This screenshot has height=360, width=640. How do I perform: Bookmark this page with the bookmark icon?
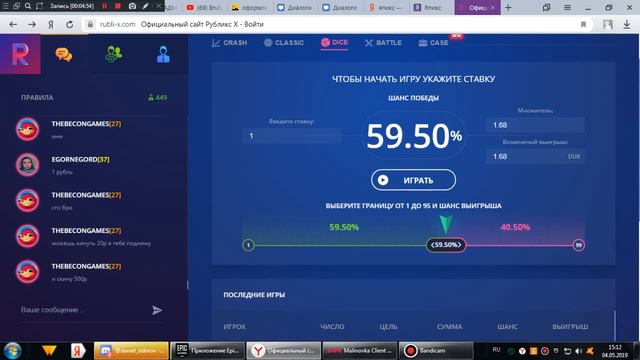[584, 24]
